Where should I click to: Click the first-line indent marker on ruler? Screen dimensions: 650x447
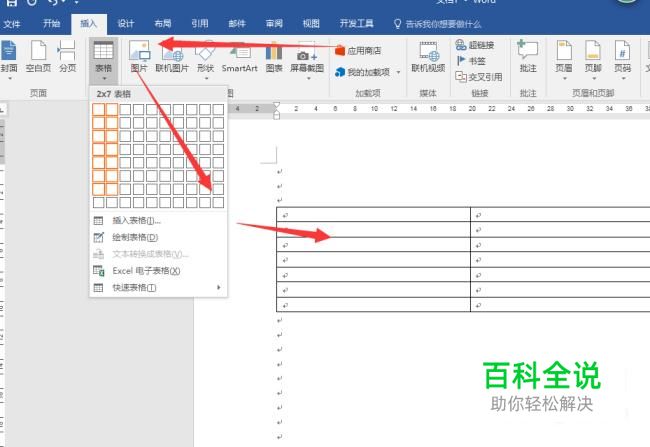(x=276, y=105)
